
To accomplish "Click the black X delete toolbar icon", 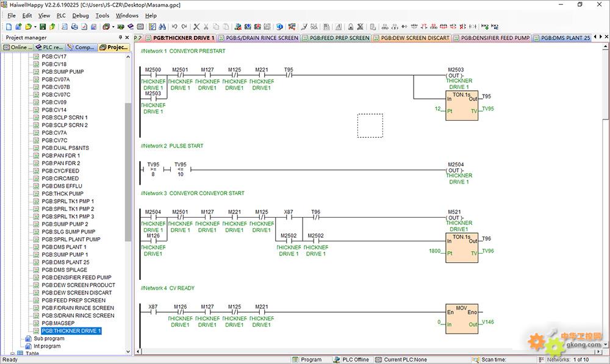I will [x=196, y=27].
